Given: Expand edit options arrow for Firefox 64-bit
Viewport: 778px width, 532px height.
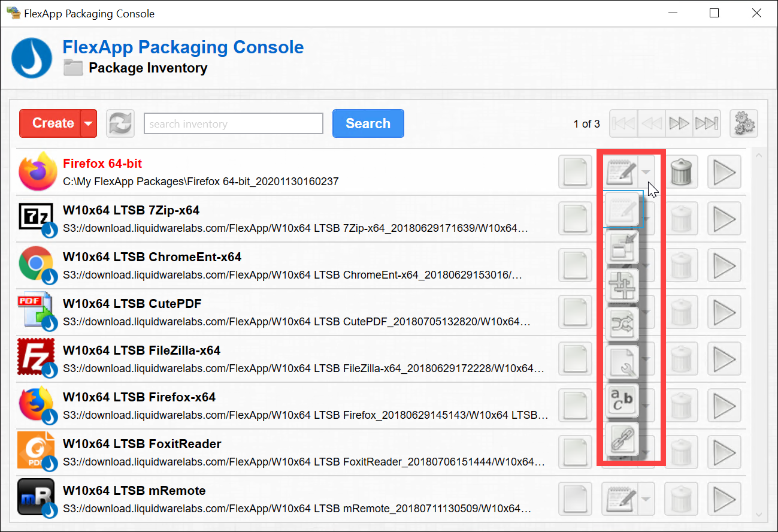Looking at the screenshot, I should coord(646,172).
